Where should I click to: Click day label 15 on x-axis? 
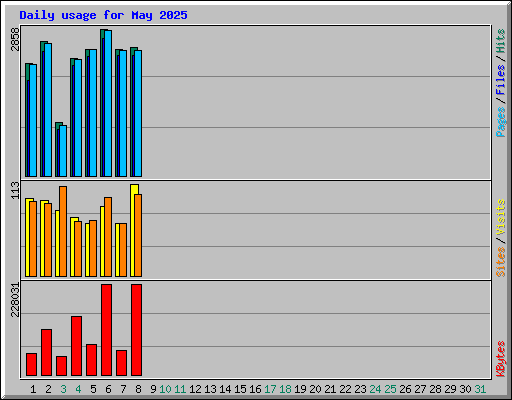(x=240, y=389)
